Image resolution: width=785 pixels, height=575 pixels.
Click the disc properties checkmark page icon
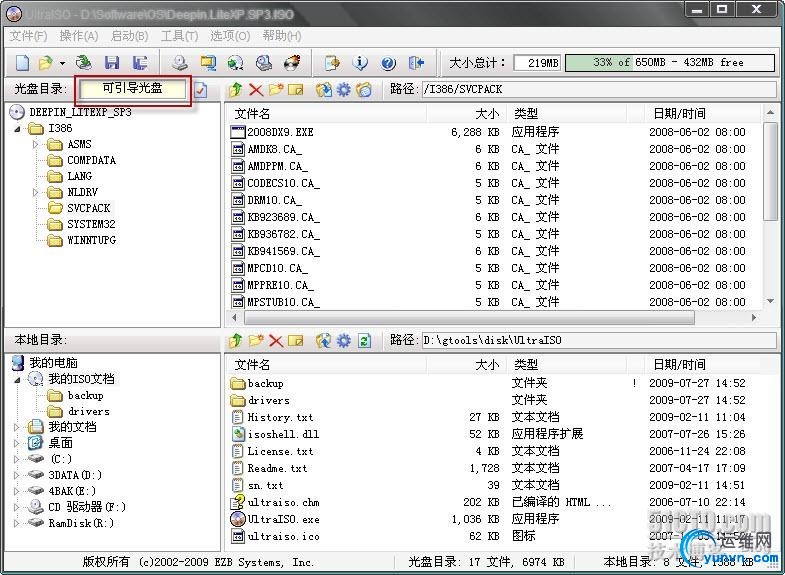[200, 90]
